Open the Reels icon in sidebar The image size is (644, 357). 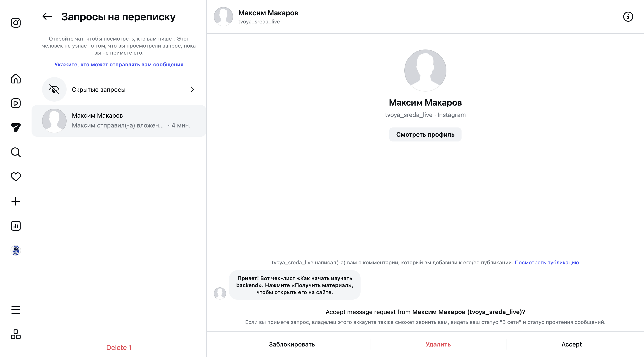pyautogui.click(x=16, y=103)
